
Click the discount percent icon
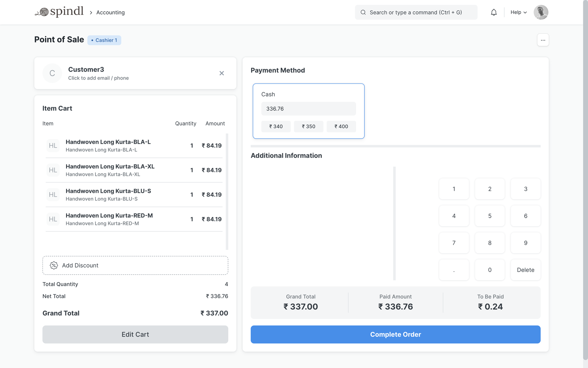54,265
